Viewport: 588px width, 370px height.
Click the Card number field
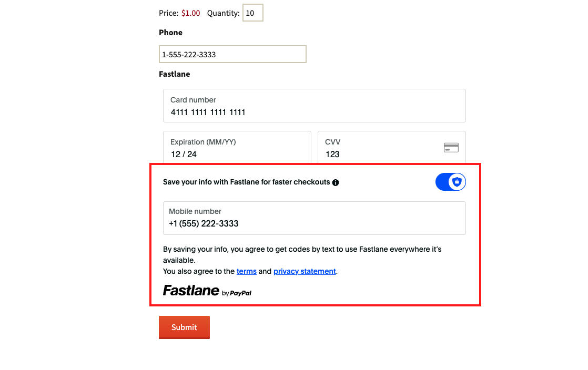point(314,106)
